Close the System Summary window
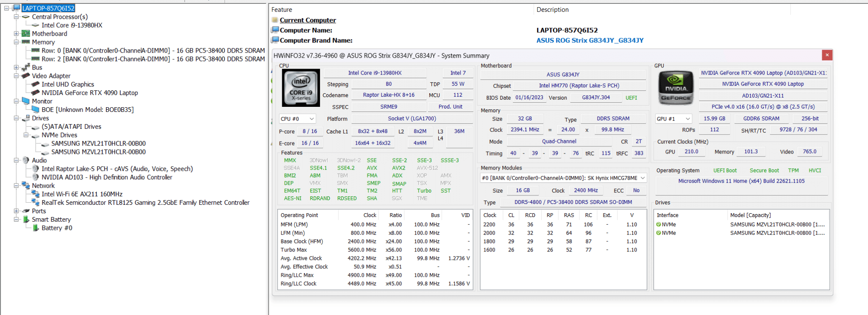 point(827,55)
